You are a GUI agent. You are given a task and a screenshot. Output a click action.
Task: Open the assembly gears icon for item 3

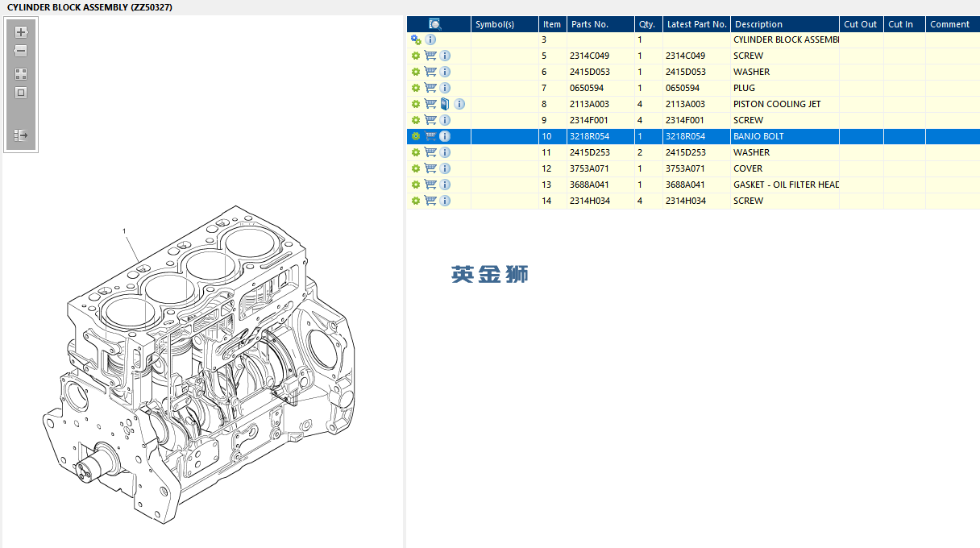(416, 39)
